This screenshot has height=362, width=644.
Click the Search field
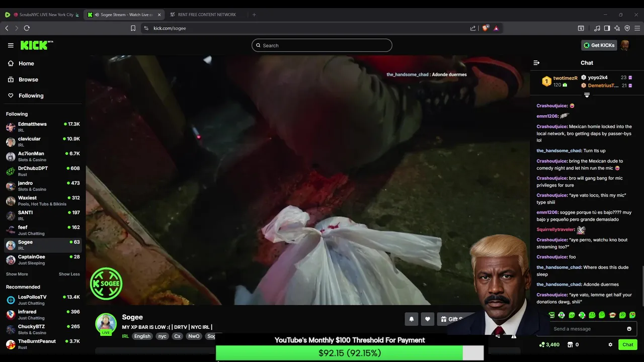[x=322, y=45]
